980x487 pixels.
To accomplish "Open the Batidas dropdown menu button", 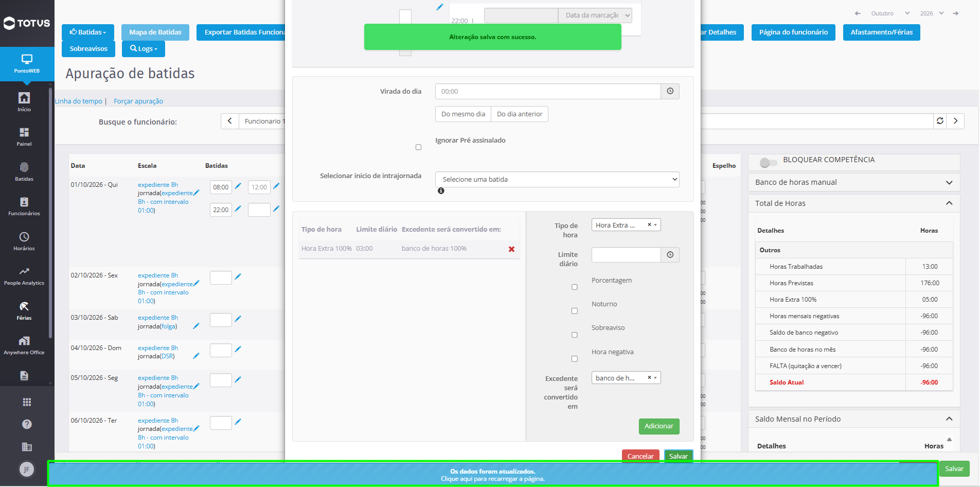I will coord(88,32).
